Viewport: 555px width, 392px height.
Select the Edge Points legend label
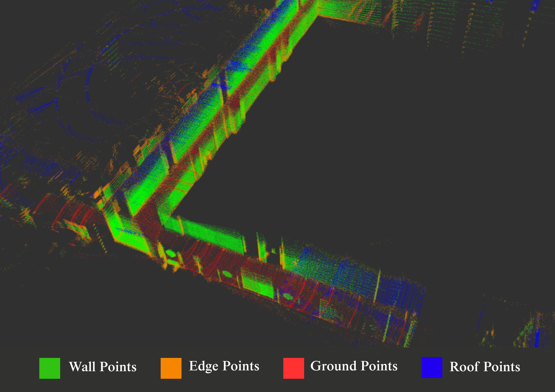(224, 366)
